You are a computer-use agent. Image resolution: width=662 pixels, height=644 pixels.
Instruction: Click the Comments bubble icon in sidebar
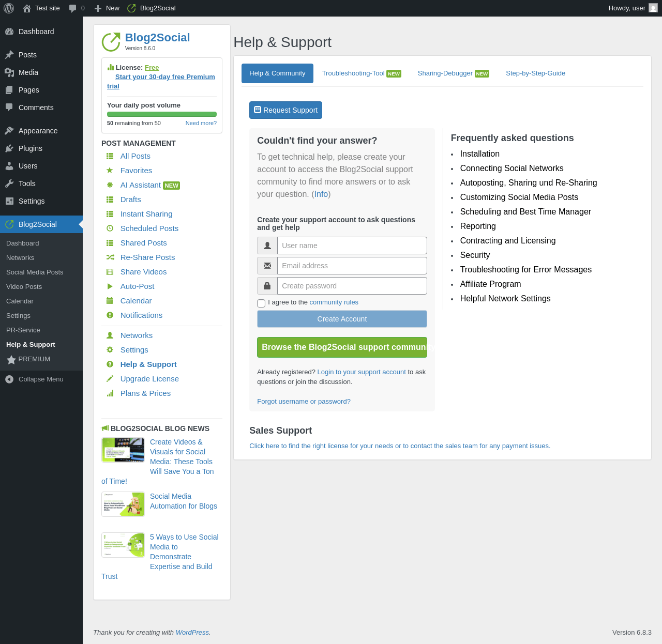(x=9, y=108)
